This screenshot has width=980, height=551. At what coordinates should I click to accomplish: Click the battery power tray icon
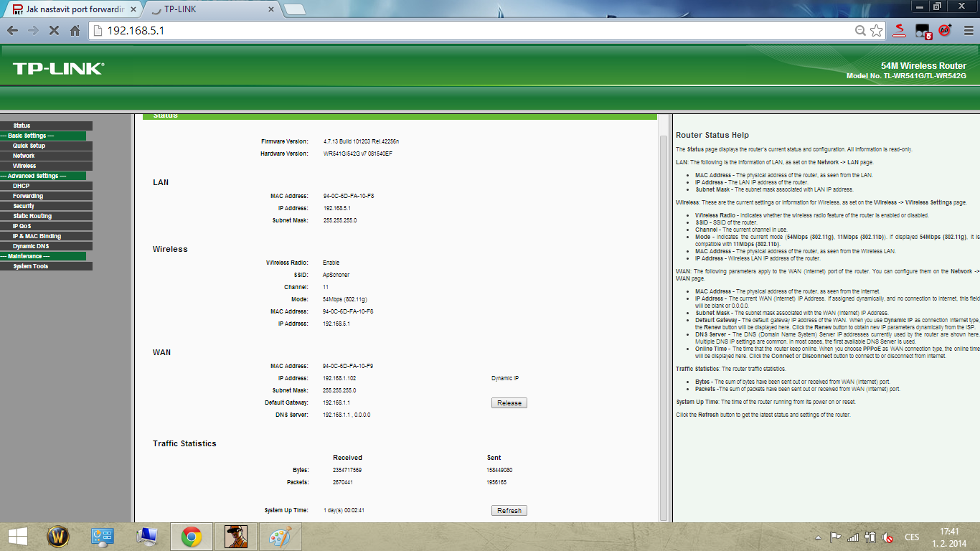[870, 537]
